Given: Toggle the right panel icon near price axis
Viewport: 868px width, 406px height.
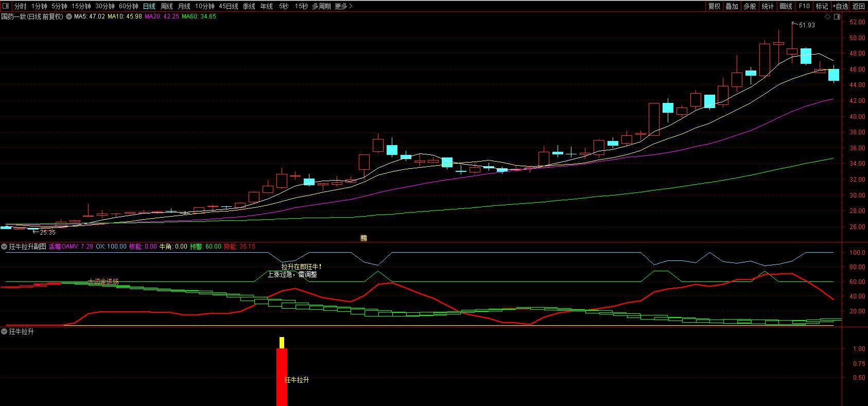Looking at the screenshot, I should coord(837,16).
